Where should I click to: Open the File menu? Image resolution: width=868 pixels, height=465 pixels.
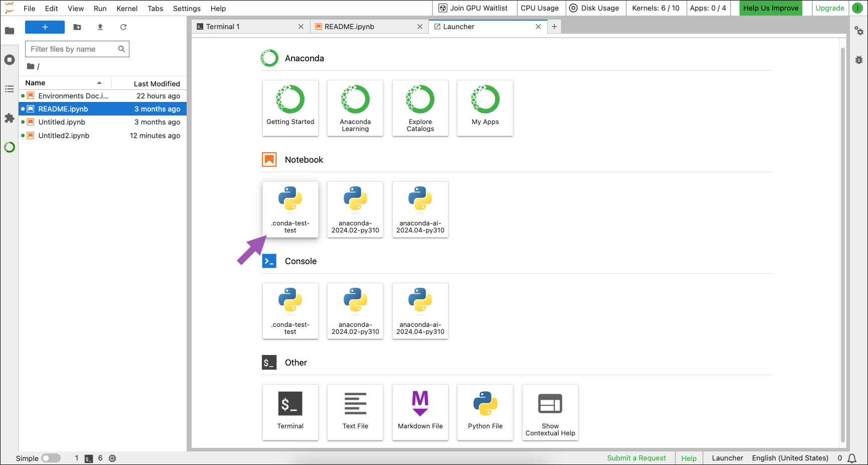point(30,9)
